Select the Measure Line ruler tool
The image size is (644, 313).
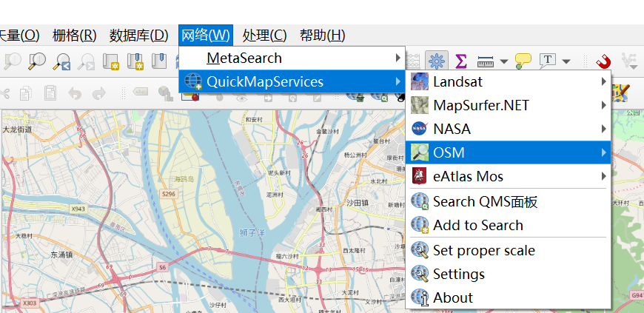coord(486,61)
